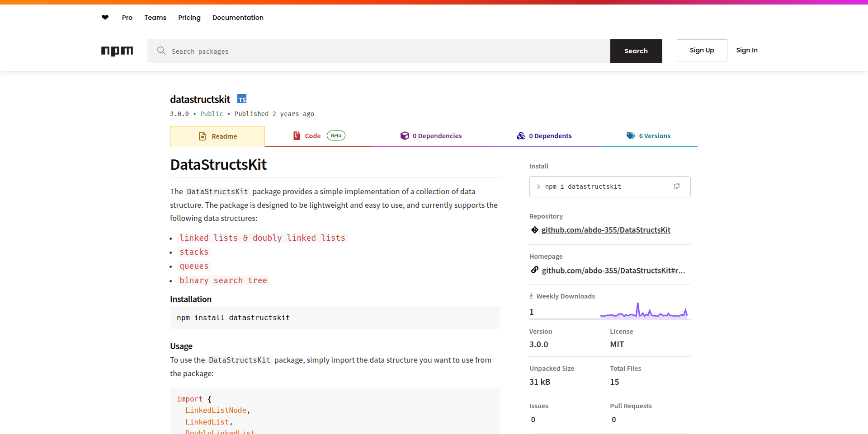Click the chain-link icon next to Homepage
The height and width of the screenshot is (434, 868).
[x=534, y=270]
